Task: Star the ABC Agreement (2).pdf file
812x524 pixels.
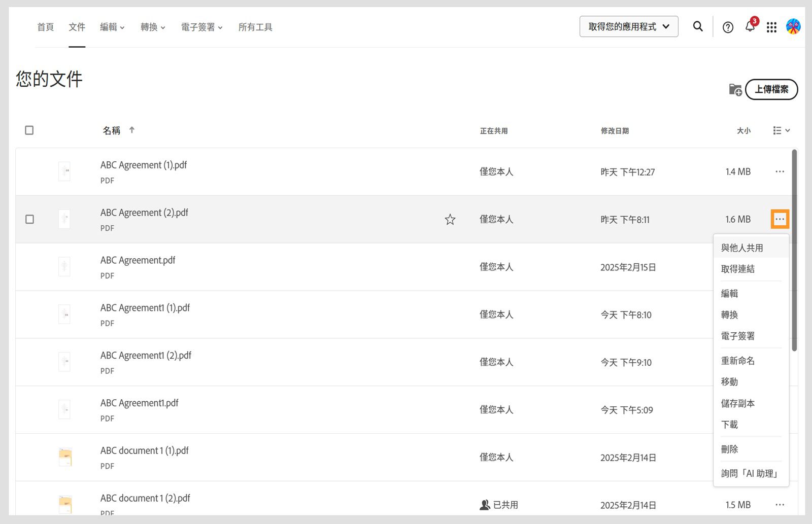Action: click(x=450, y=220)
